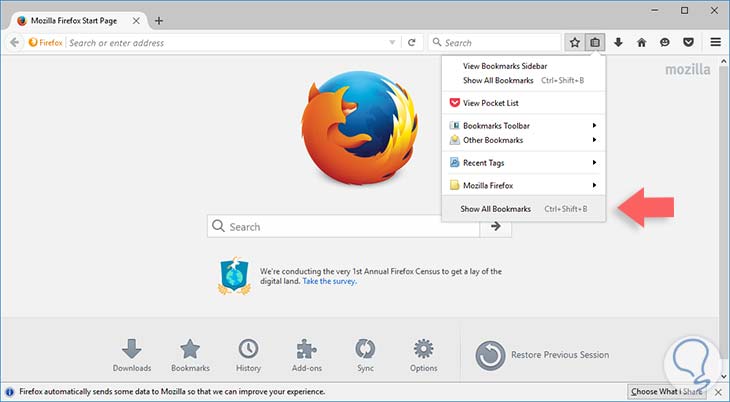
Task: Expand Other Bookmarks submenu
Action: click(524, 140)
